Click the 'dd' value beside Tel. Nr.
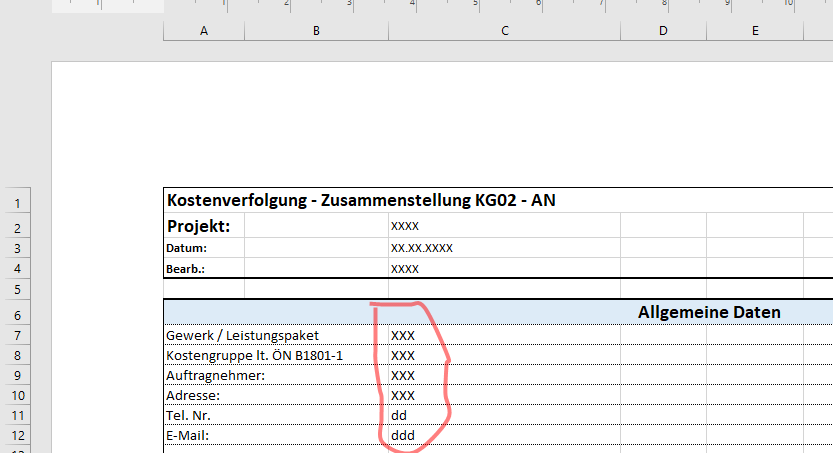833x453 pixels. tap(399, 415)
